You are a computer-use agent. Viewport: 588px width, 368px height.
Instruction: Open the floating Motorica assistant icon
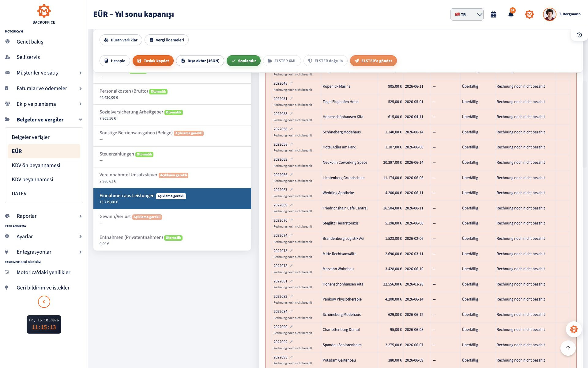pos(574,329)
